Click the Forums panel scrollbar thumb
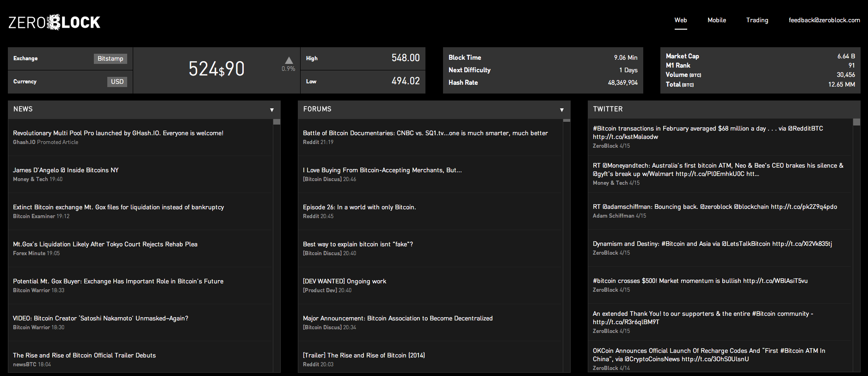The height and width of the screenshot is (376, 868). (566, 120)
